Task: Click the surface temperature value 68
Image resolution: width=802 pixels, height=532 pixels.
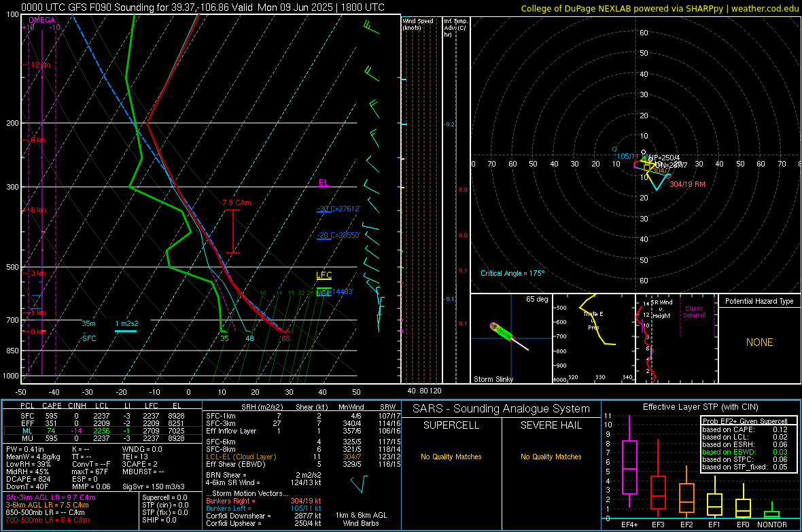Action: pos(285,338)
